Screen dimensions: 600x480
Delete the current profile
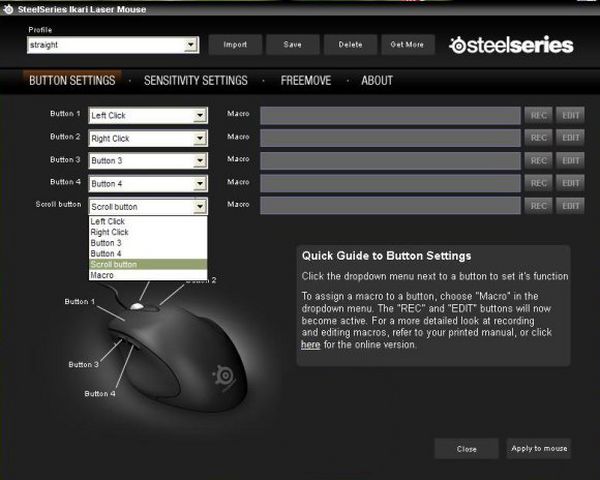[x=350, y=45]
